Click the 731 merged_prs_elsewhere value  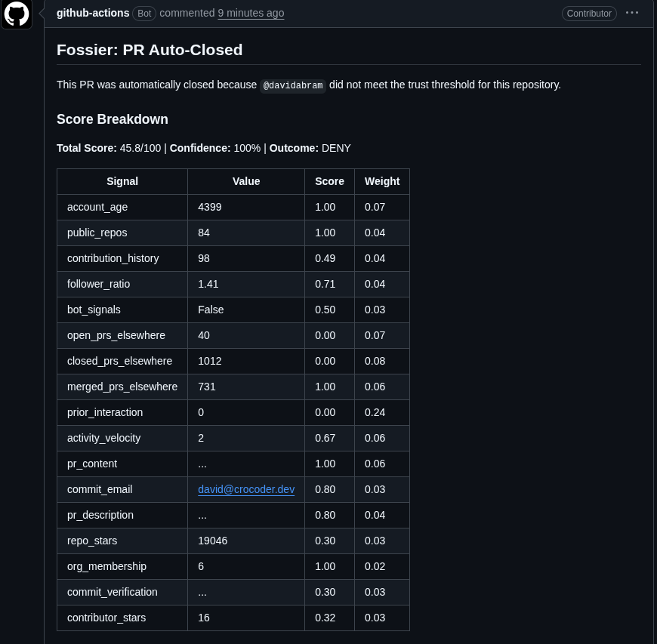coord(207,387)
